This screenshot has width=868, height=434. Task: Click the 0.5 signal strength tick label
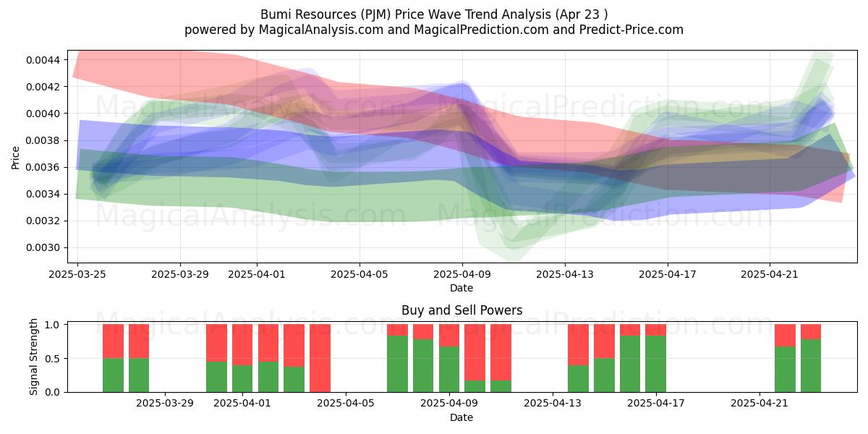[x=53, y=359]
